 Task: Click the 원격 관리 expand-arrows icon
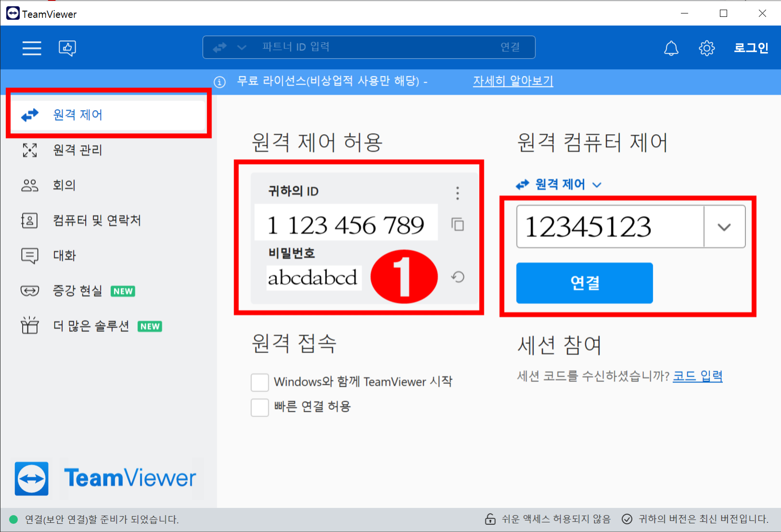[x=30, y=150]
